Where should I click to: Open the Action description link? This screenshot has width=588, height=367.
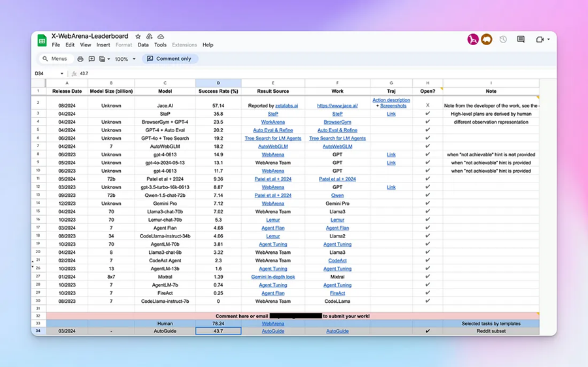click(x=391, y=100)
